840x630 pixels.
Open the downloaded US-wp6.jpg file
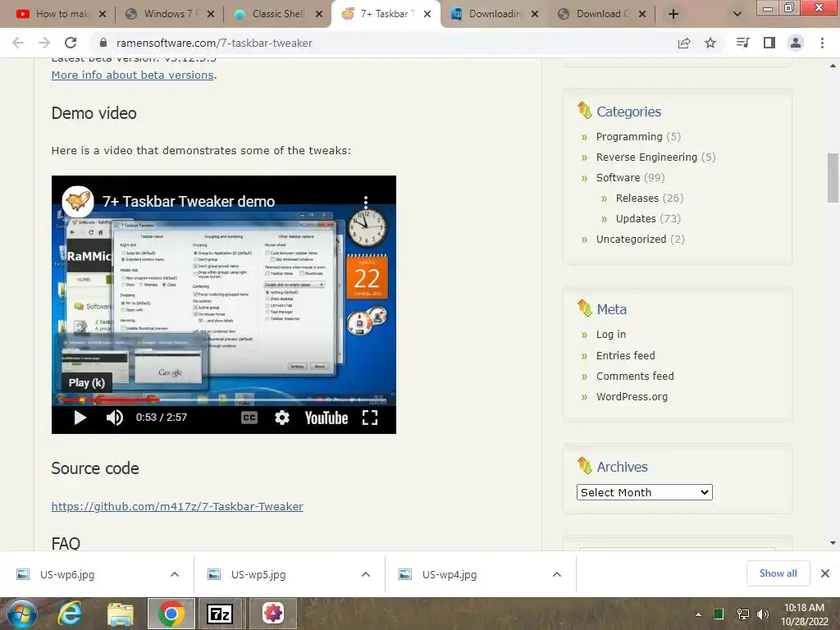[67, 574]
